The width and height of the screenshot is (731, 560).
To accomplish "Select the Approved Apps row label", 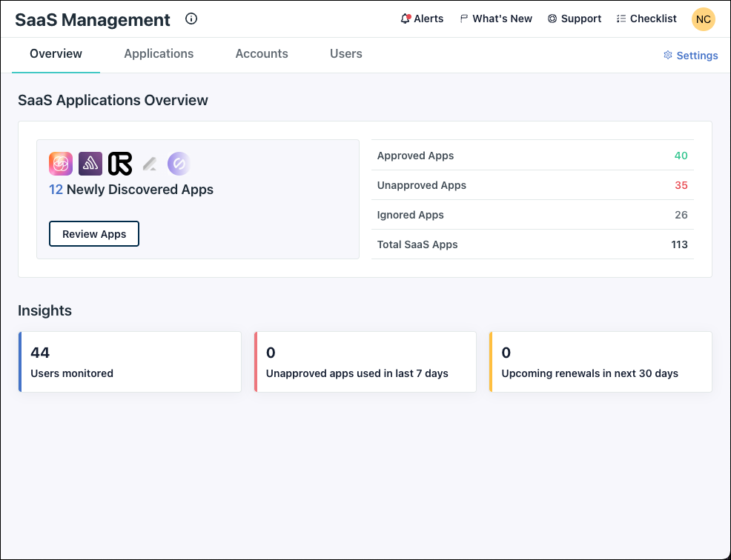I will (415, 156).
